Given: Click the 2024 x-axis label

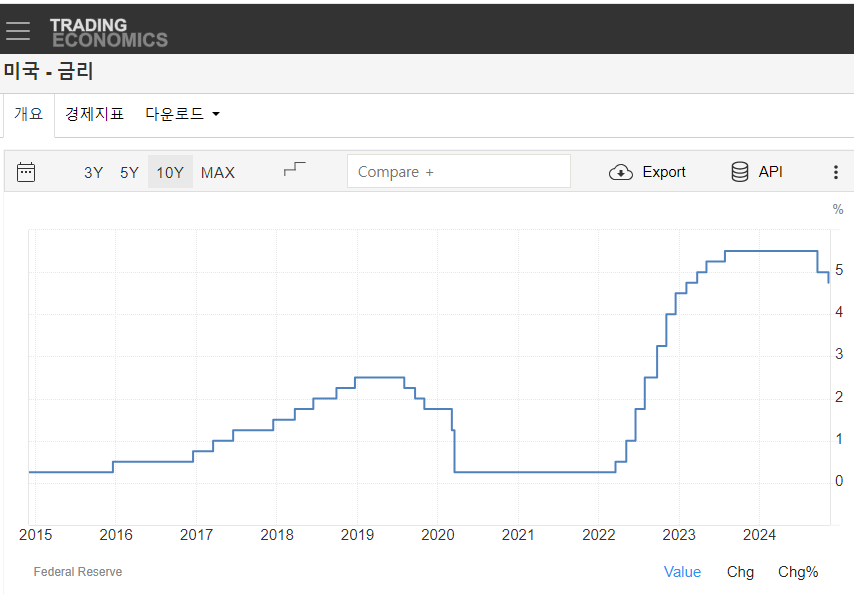Looking at the screenshot, I should (759, 535).
